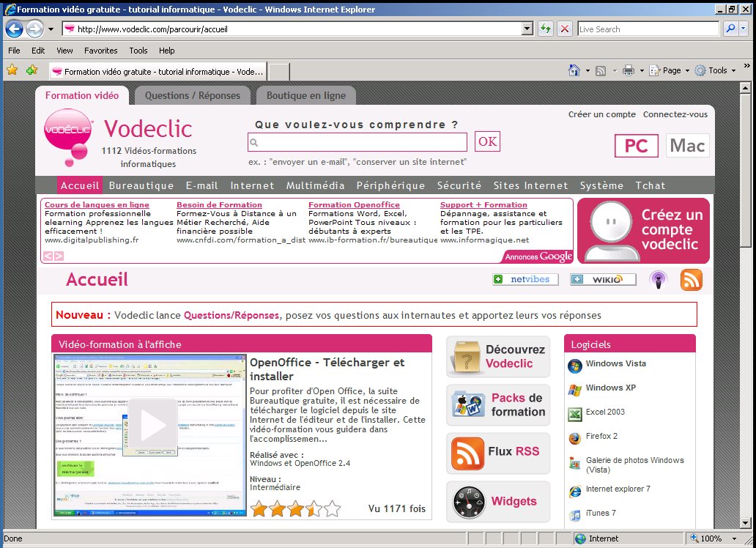756x548 pixels.
Task: Switch to the Questions / Réponses tab
Action: [193, 95]
